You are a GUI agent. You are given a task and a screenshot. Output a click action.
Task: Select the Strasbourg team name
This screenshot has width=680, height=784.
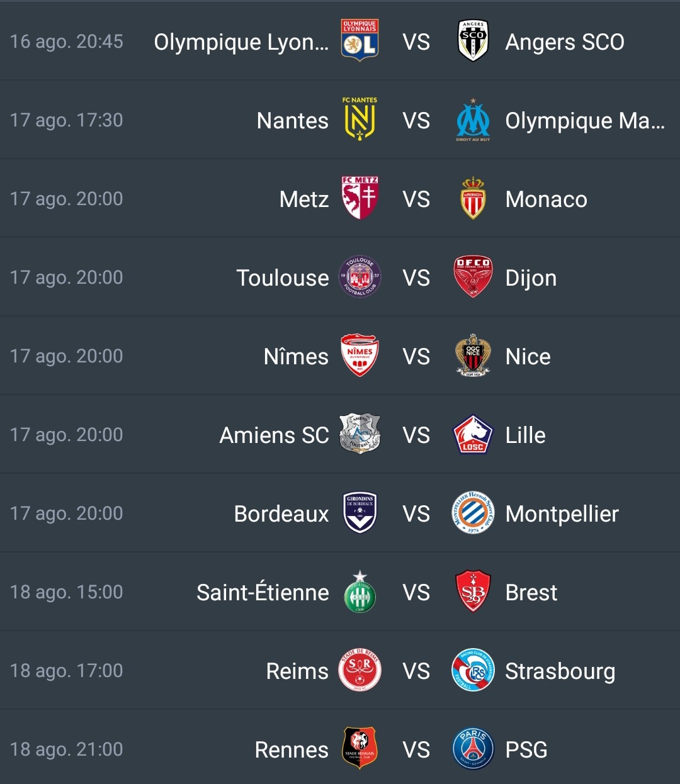click(560, 672)
